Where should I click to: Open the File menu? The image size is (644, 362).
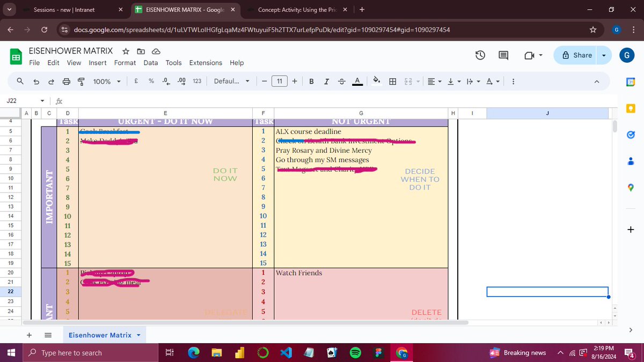[x=34, y=63]
